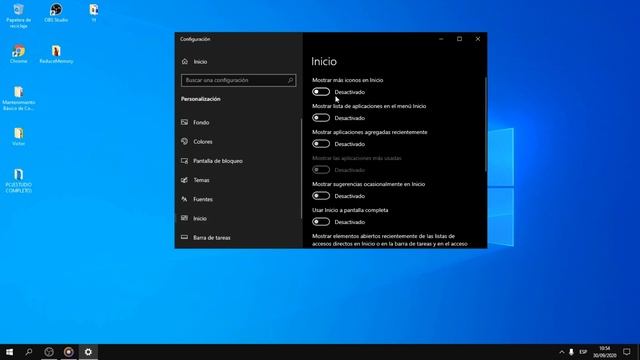Click the Pantalla de bloqueo monitor icon

[x=184, y=161]
